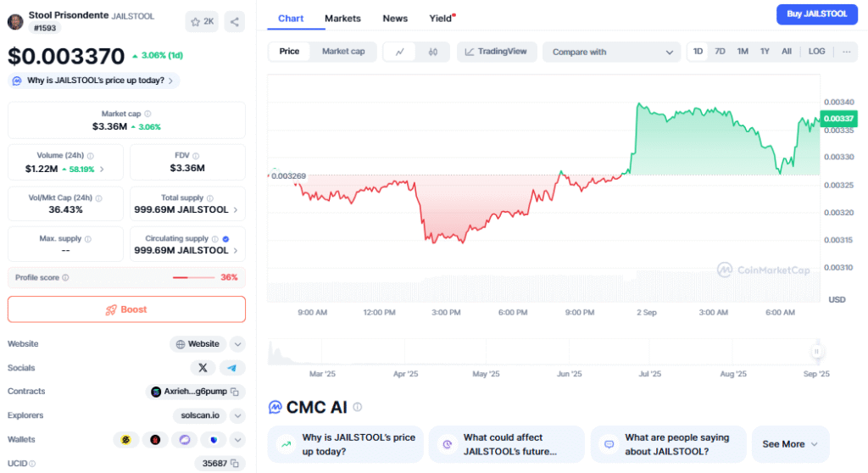
Task: Click the range selector handle at Sep '25
Action: 816,351
